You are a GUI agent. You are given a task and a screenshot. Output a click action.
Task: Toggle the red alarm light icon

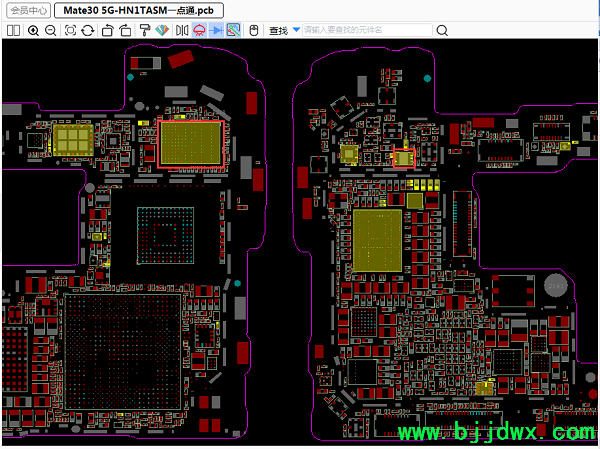199,30
